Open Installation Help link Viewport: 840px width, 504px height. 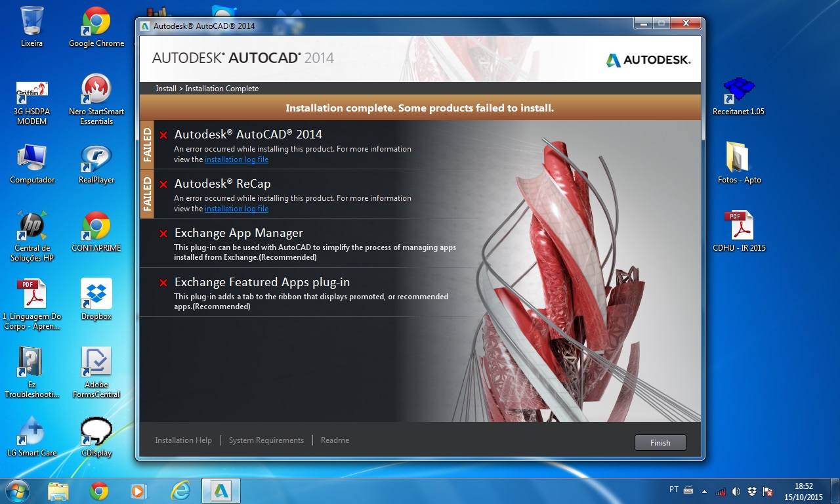(x=184, y=440)
